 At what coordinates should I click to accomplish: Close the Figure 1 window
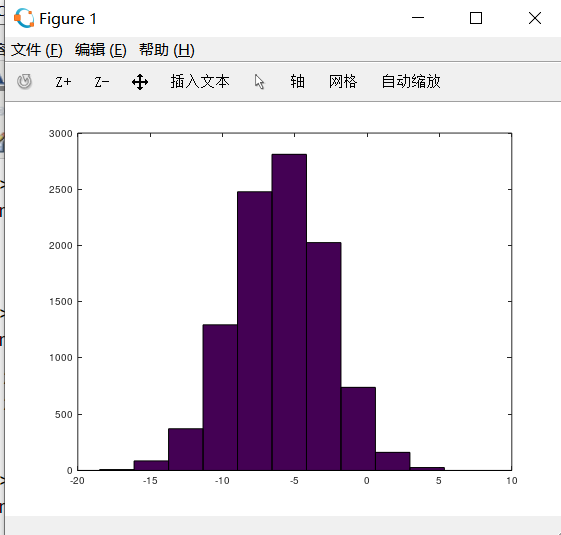point(535,18)
